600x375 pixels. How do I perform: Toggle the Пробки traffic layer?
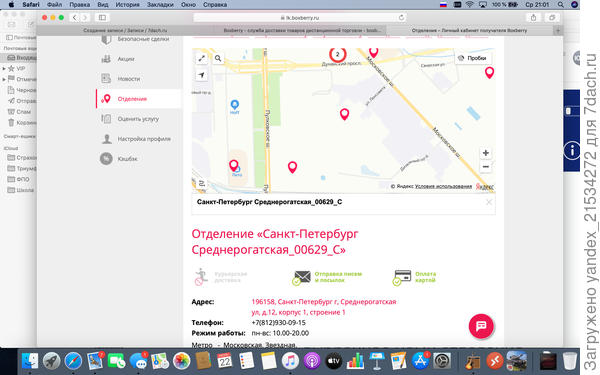473,58
